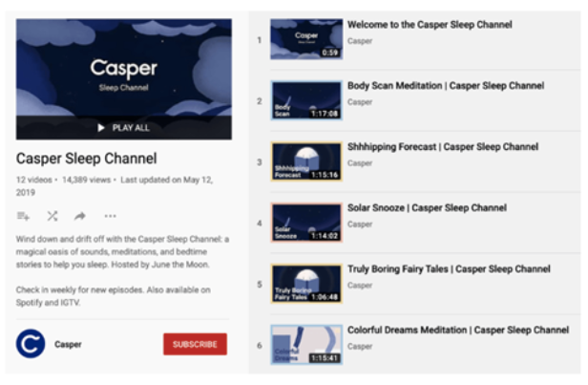Click playlist index number 4

point(259,224)
